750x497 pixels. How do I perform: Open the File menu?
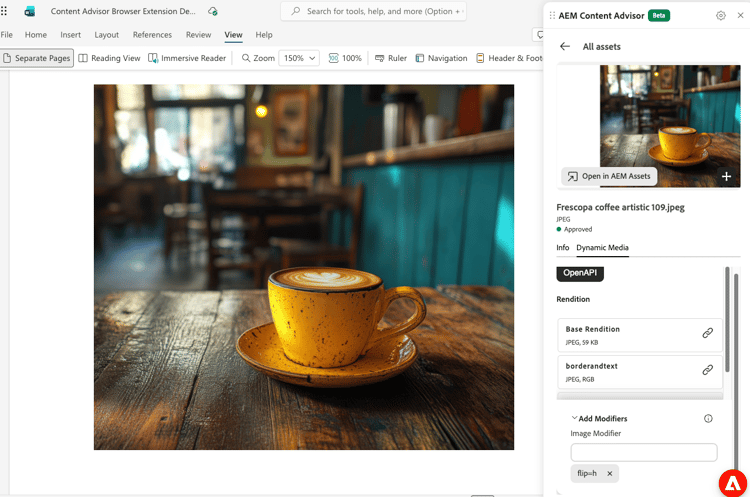7,34
